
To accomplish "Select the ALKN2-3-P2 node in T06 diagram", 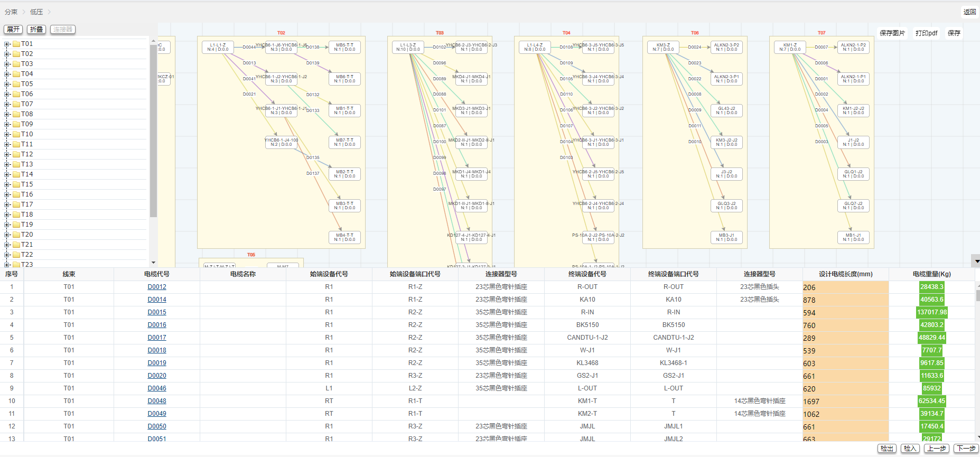I will (x=726, y=48).
